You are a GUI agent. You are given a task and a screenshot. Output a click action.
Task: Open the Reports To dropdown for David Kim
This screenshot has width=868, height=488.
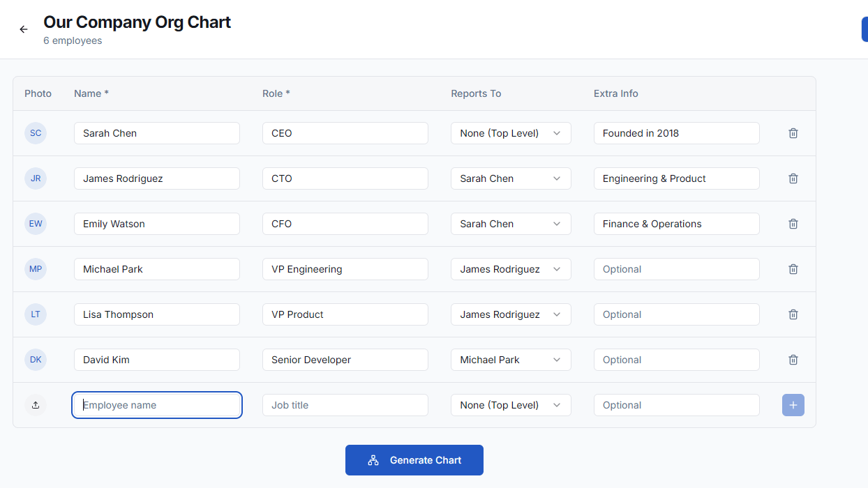click(510, 359)
